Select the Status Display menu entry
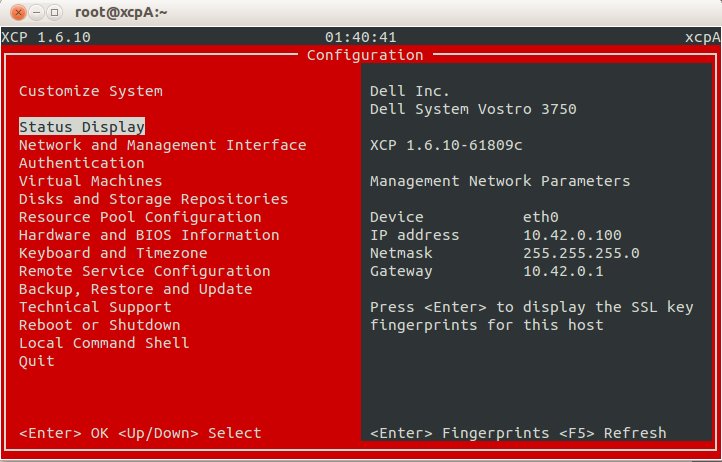Viewport: 722px width, 462px height. (x=82, y=127)
